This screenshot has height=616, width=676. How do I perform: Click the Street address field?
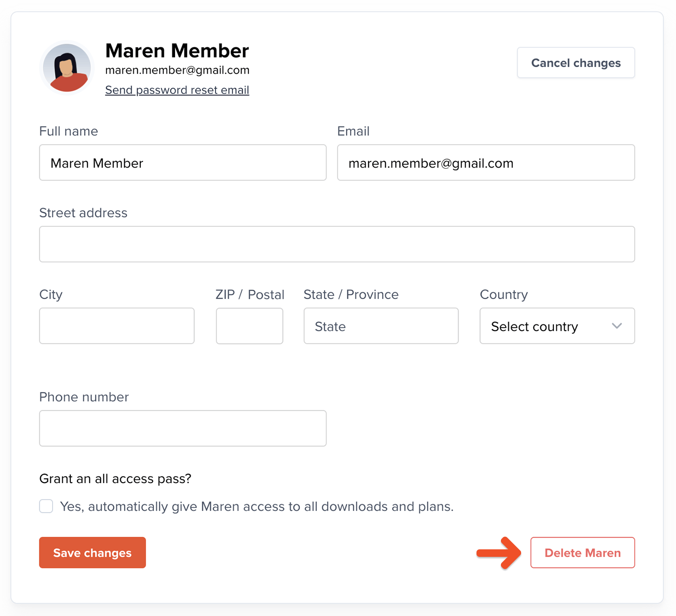[337, 245]
